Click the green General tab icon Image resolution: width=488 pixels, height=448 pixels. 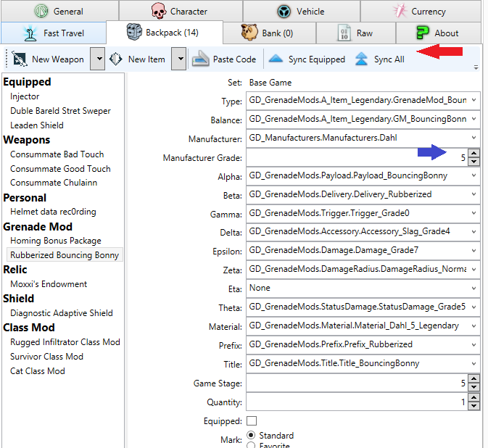(x=41, y=11)
